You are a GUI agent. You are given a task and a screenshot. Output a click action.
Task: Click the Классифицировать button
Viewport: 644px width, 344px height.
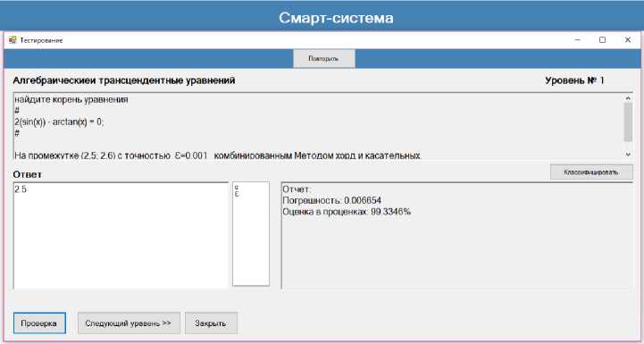coord(591,172)
